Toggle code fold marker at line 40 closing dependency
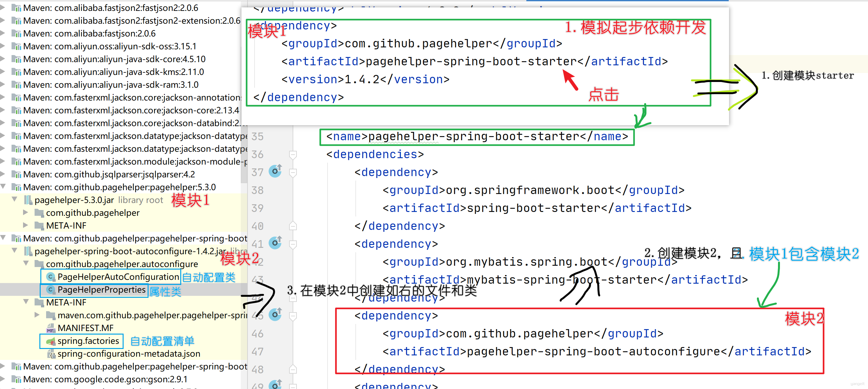Screen dimensions: 868x389 pos(293,226)
